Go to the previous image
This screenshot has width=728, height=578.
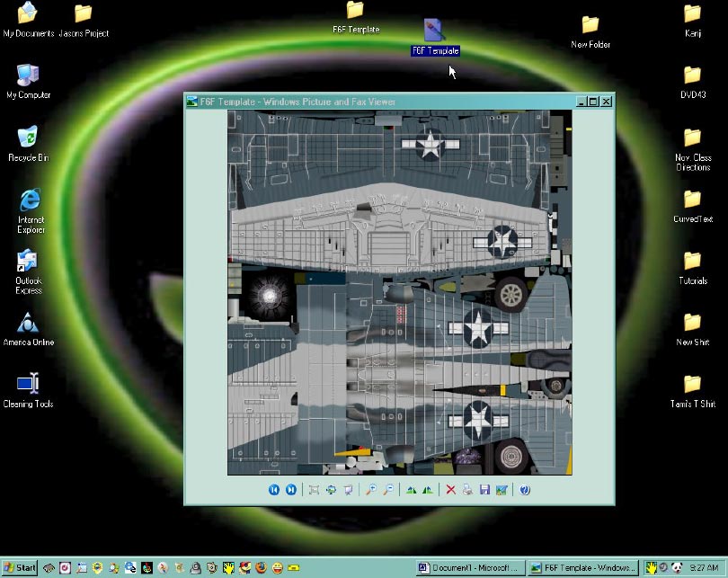(274, 490)
